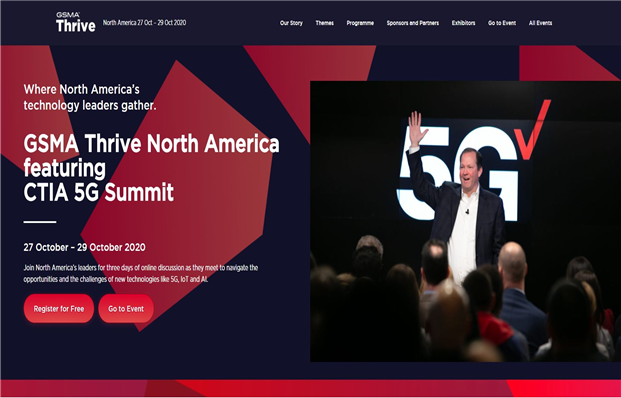The width and height of the screenshot is (621, 398).
Task: Click header text North America 27 Oct – 29 Oct 2020
Action: (x=145, y=23)
